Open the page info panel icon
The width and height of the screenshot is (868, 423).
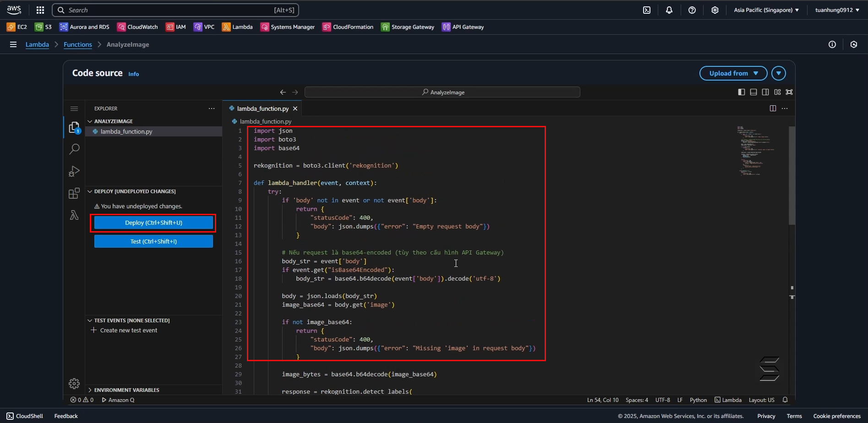tap(832, 44)
